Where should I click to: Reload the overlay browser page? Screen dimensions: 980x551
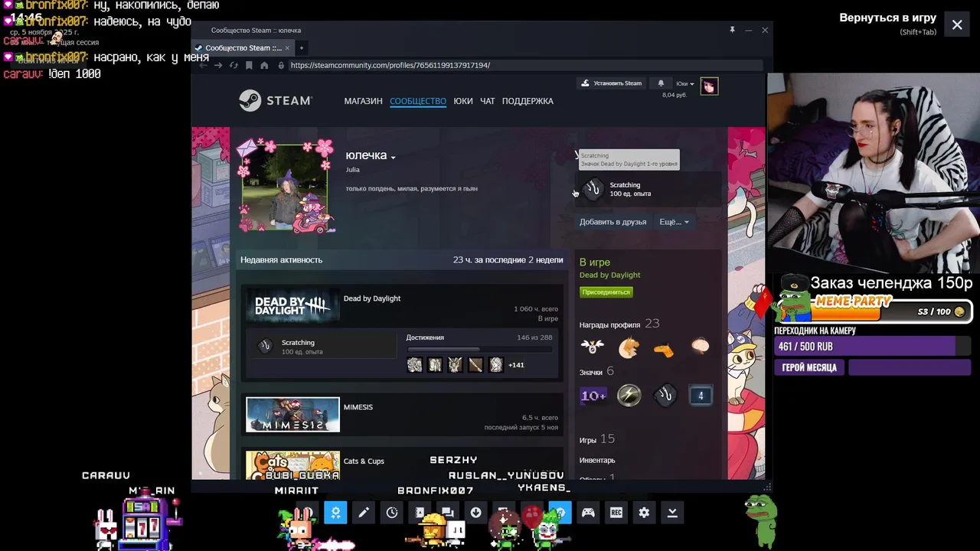coord(234,66)
